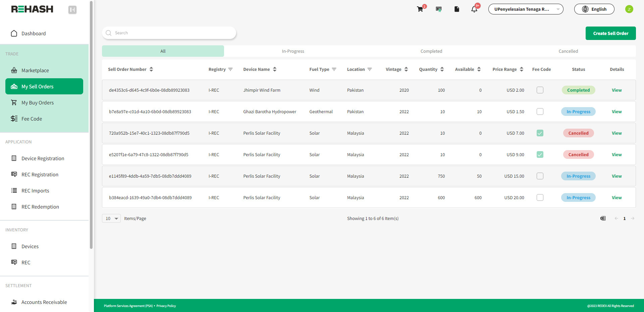Click inside the Search field
Screen dimensions: 644x312
pos(168,33)
